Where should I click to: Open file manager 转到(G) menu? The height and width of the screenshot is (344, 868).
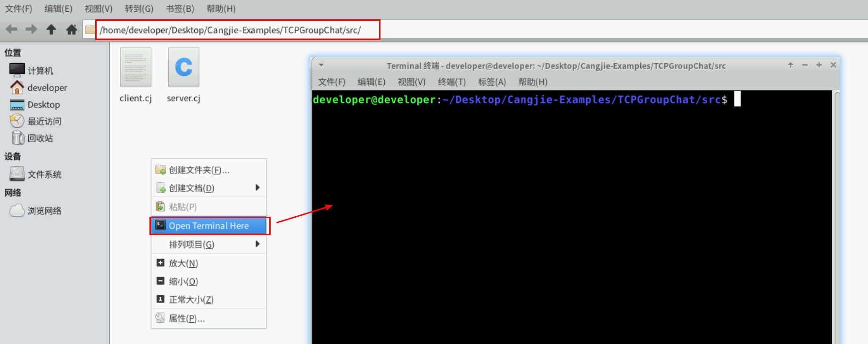click(x=139, y=8)
